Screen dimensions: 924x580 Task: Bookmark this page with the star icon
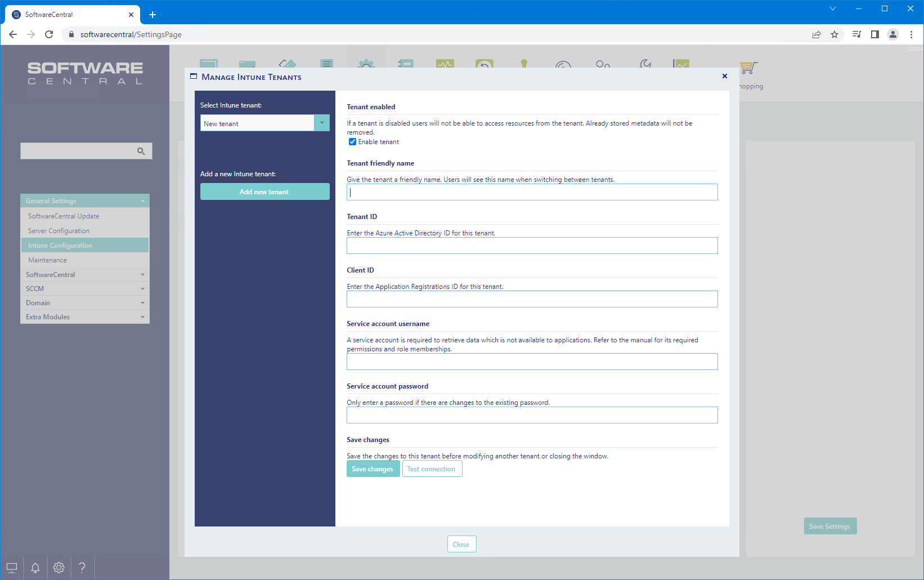pos(835,34)
